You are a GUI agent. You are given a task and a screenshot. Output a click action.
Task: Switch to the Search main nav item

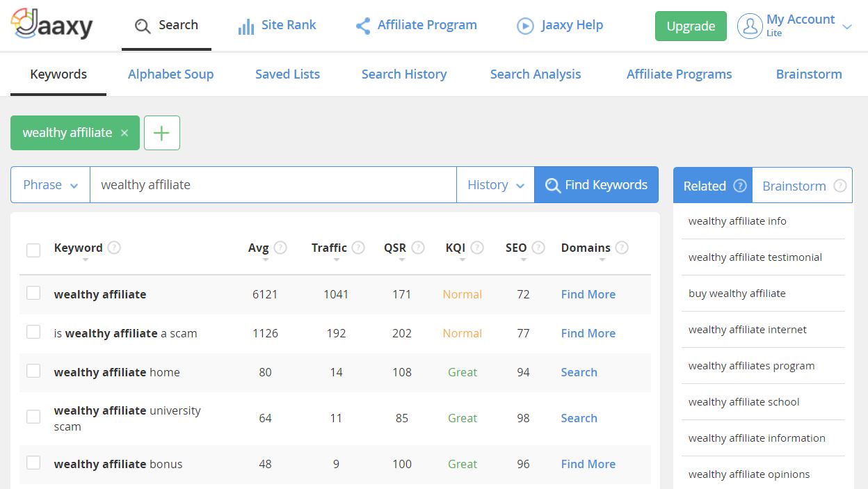(166, 26)
